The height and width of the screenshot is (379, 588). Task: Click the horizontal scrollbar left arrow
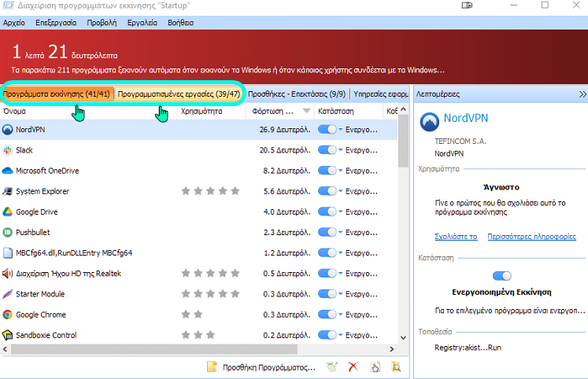pyautogui.click(x=5, y=349)
